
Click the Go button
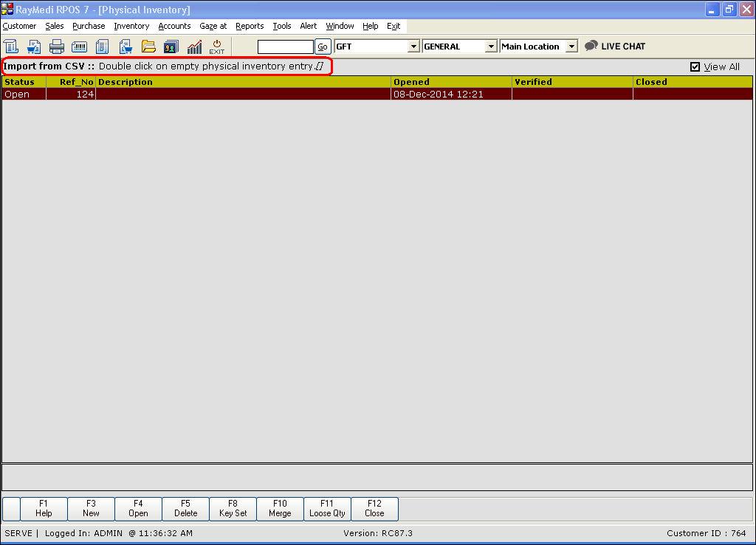(x=323, y=47)
